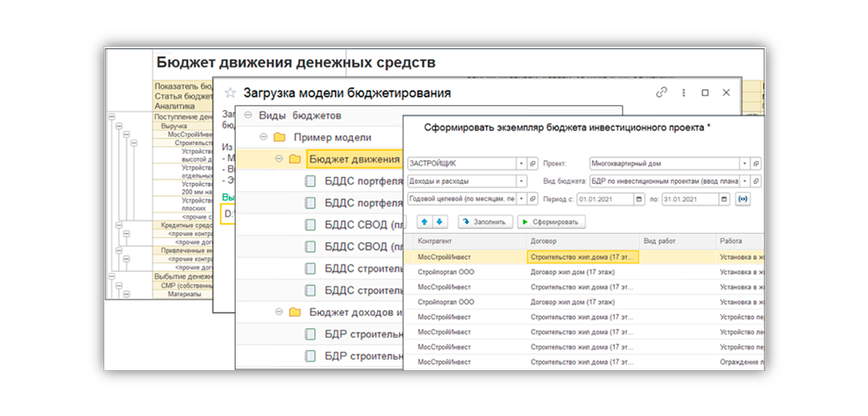Open Годовой целевой scenario with open icon

click(532, 199)
